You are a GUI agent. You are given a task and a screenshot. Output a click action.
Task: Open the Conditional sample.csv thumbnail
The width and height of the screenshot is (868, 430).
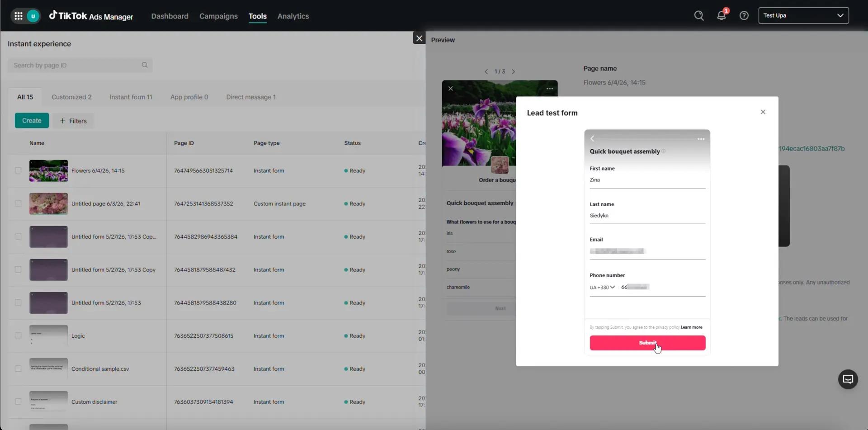click(48, 369)
